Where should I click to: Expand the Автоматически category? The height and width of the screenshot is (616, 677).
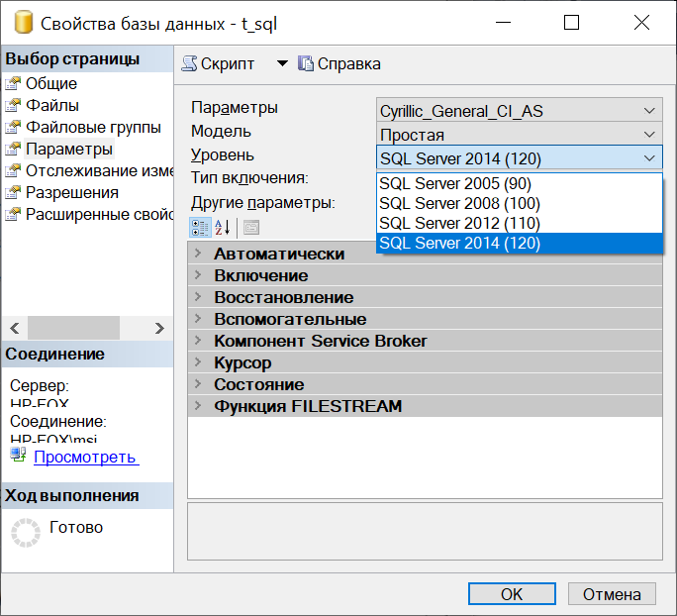[198, 254]
